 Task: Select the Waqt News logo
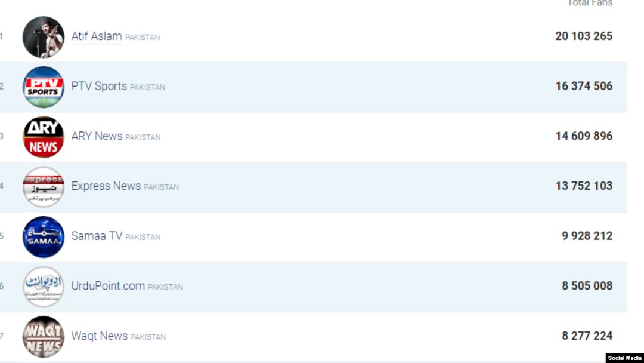tap(43, 337)
